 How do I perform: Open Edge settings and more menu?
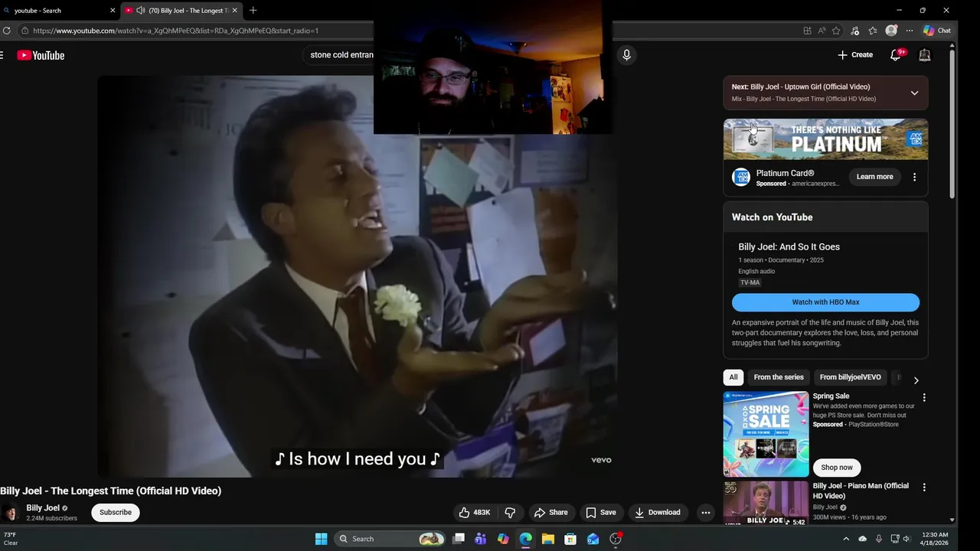910,31
